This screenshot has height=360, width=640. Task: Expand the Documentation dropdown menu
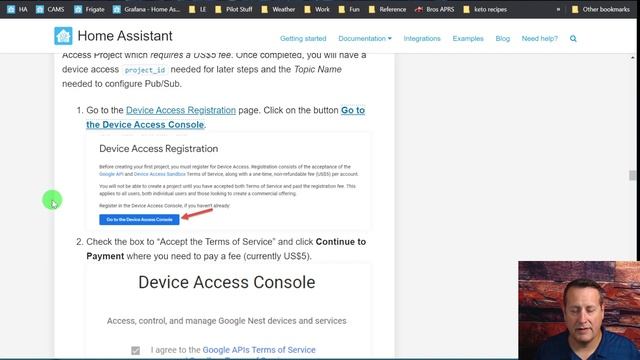tap(365, 38)
